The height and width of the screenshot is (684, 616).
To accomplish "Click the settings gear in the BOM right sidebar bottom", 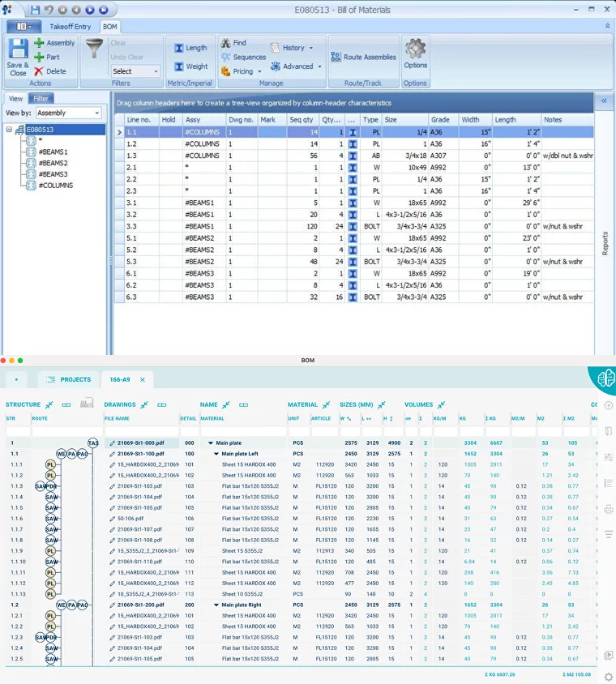I will pos(609,677).
